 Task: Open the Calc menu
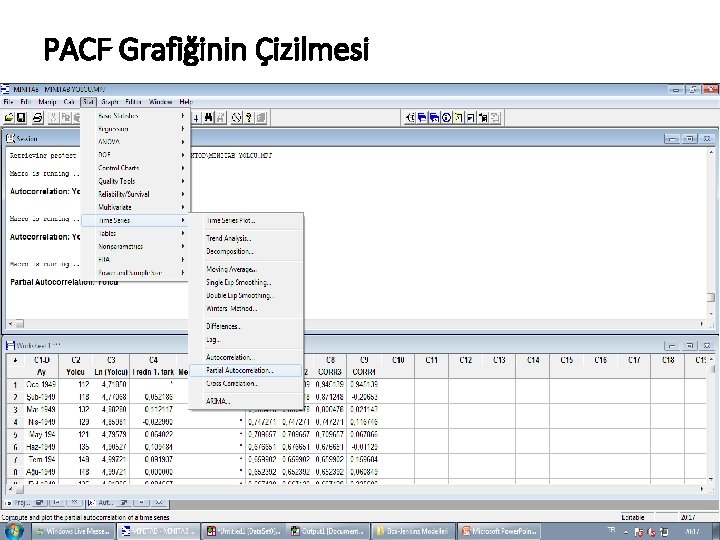pos(69,102)
